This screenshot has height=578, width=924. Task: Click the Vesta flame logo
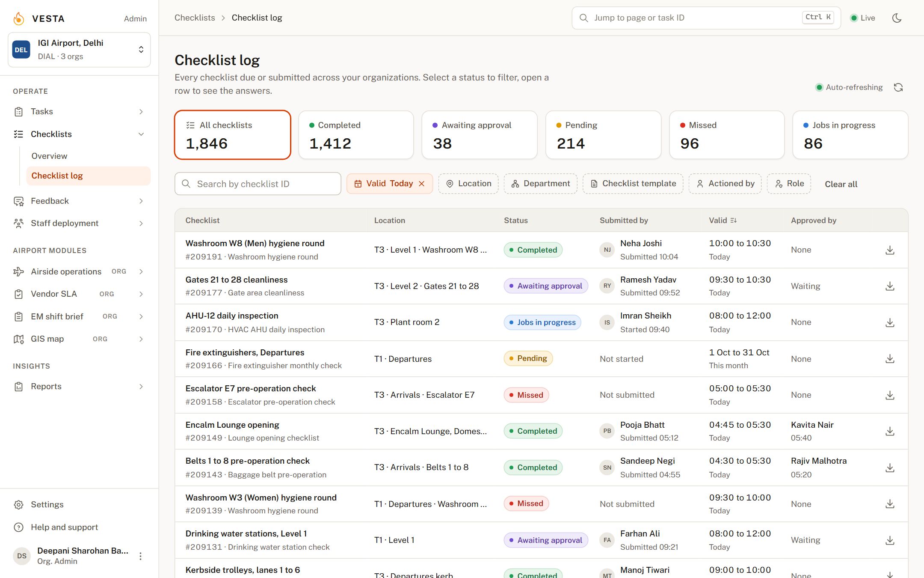pyautogui.click(x=19, y=18)
